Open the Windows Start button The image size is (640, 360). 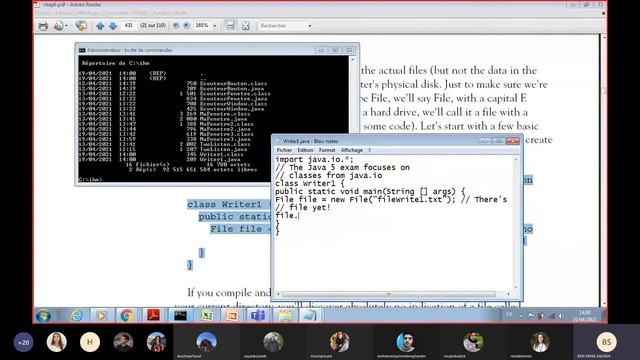(43, 316)
